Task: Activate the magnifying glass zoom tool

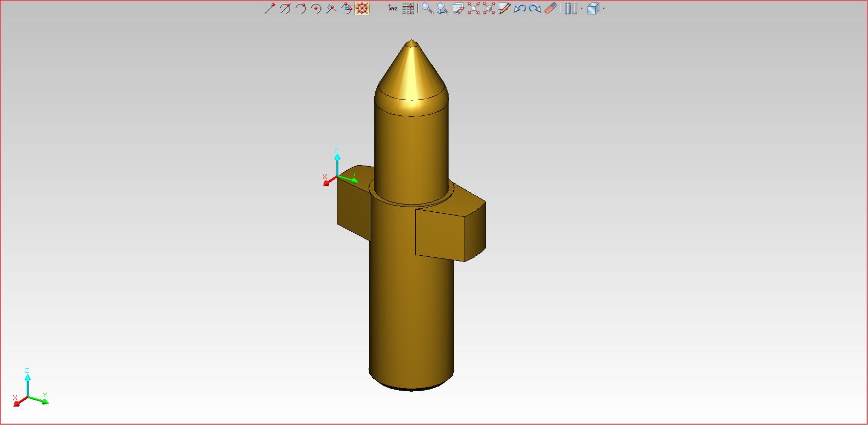Action: [x=427, y=8]
